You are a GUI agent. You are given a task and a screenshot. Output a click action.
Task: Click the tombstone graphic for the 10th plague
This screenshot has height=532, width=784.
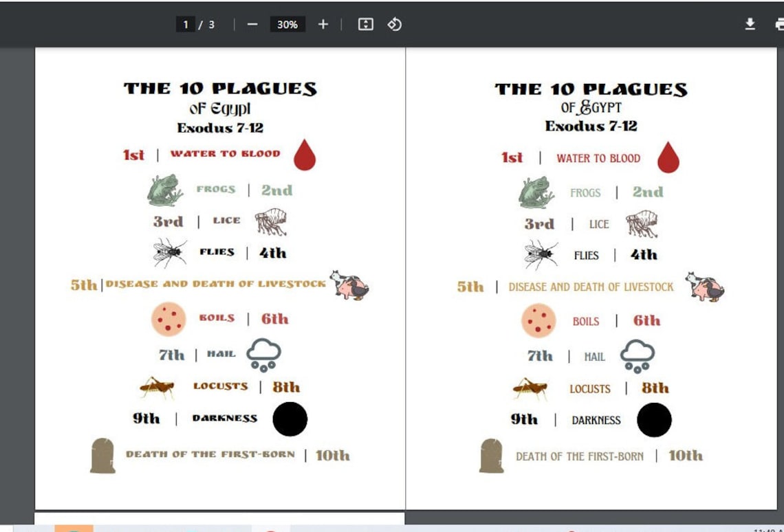coord(103,456)
